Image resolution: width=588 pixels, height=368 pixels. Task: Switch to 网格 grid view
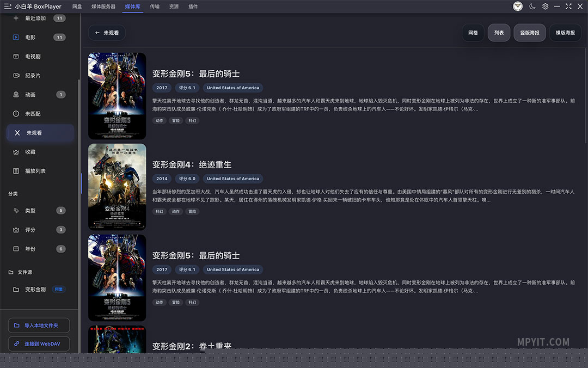point(473,33)
